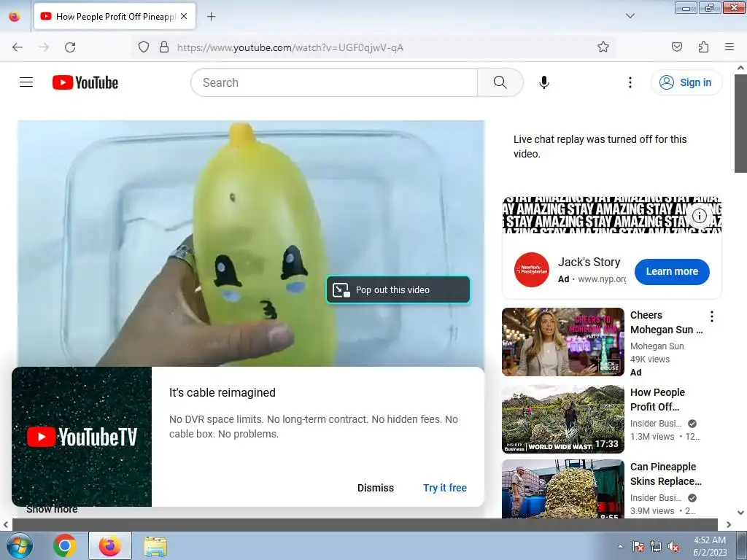
Task: Click Firefox icon left of tab strip
Action: [15, 16]
